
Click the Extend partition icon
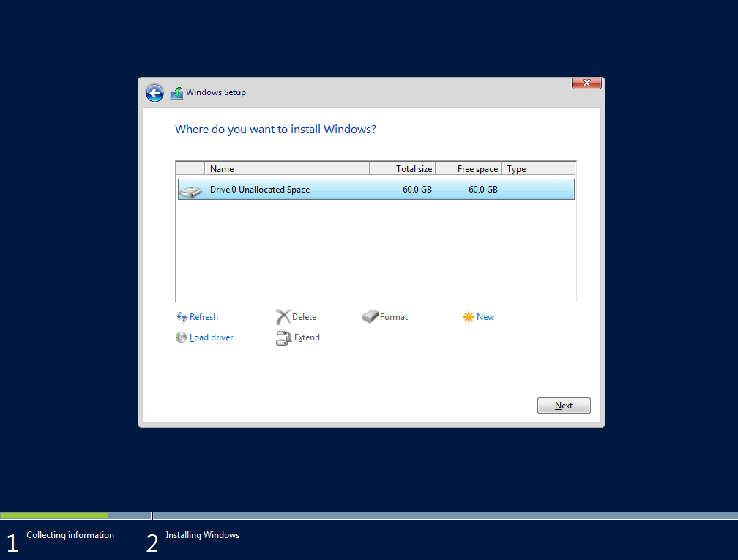pyautogui.click(x=284, y=338)
